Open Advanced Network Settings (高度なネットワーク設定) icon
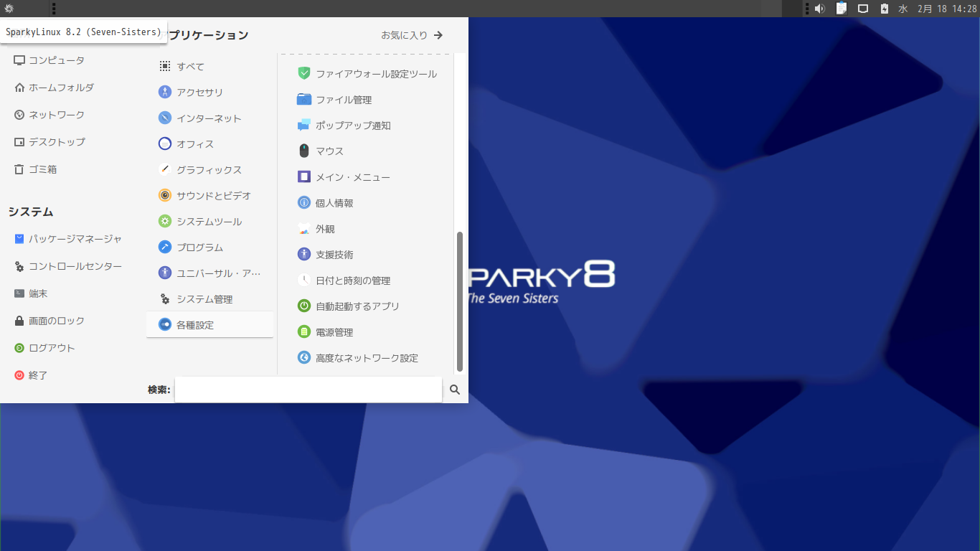The width and height of the screenshot is (980, 551). click(x=303, y=357)
